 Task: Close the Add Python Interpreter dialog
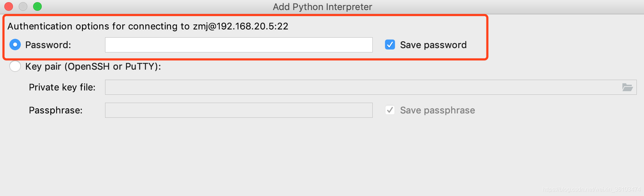pyautogui.click(x=9, y=6)
